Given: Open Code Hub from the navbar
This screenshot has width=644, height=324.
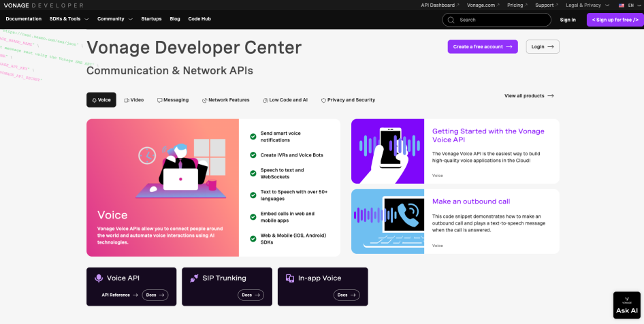Looking at the screenshot, I should [x=199, y=19].
